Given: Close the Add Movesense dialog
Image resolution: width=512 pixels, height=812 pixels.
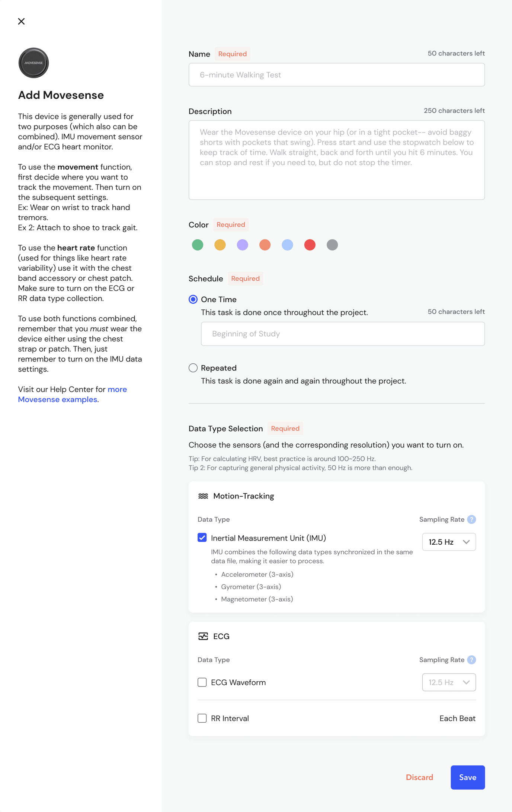Looking at the screenshot, I should click(21, 21).
